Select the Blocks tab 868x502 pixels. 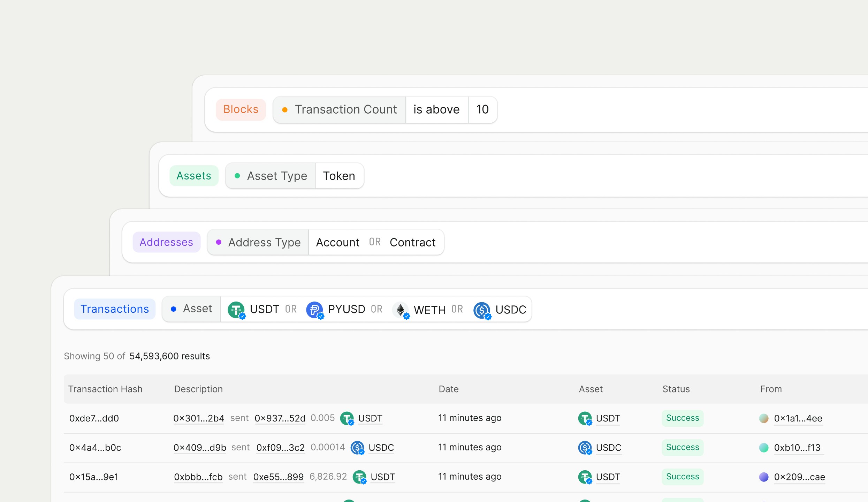(241, 109)
